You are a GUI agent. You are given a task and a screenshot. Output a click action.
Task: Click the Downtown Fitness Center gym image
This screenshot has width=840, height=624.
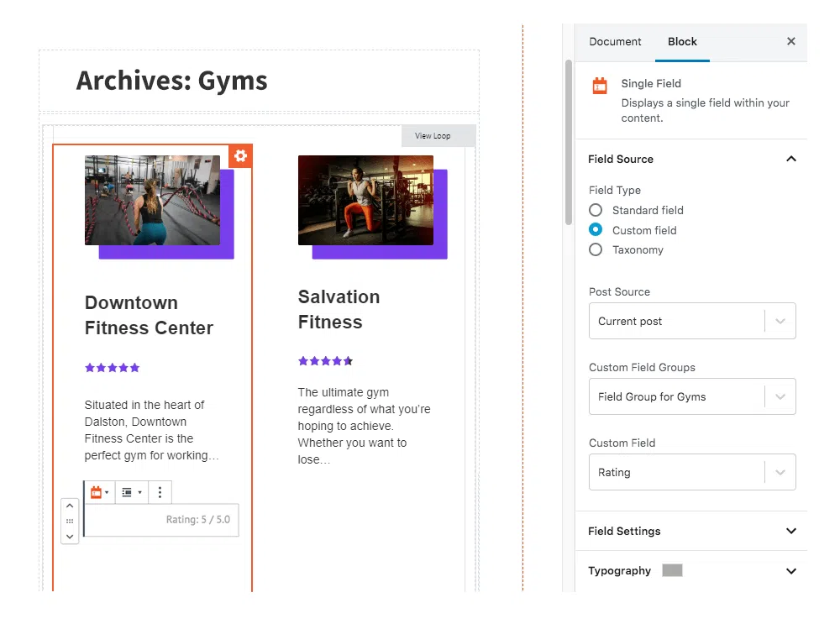pyautogui.click(x=152, y=201)
